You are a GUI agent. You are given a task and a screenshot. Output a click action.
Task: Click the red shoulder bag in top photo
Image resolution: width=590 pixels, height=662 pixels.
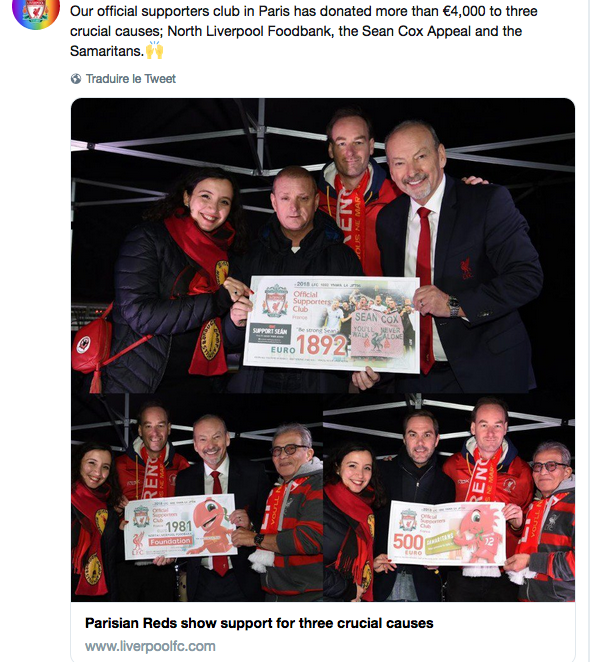91,345
